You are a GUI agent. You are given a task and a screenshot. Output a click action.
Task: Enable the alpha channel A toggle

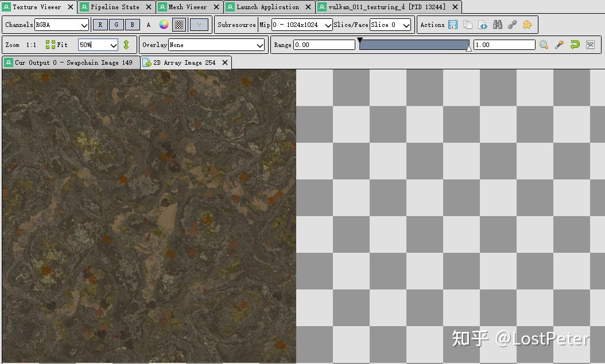point(149,25)
